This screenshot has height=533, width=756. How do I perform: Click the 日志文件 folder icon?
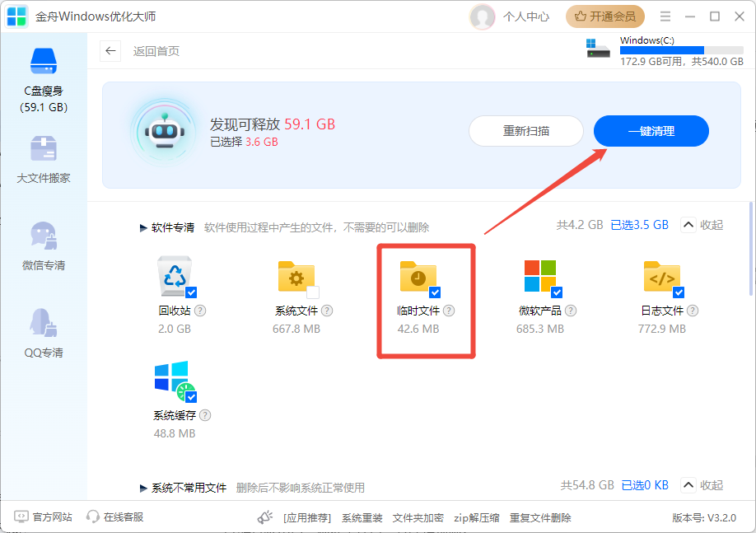tap(662, 277)
